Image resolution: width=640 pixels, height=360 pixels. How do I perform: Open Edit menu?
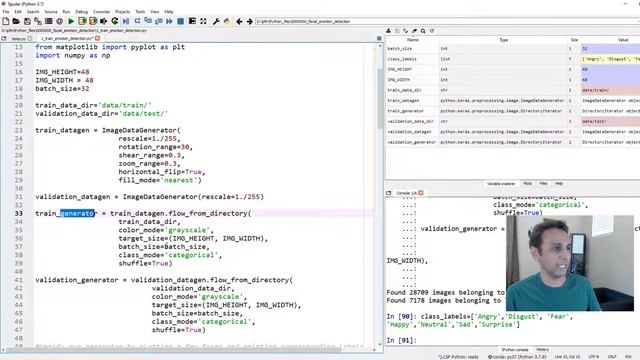(x=18, y=12)
